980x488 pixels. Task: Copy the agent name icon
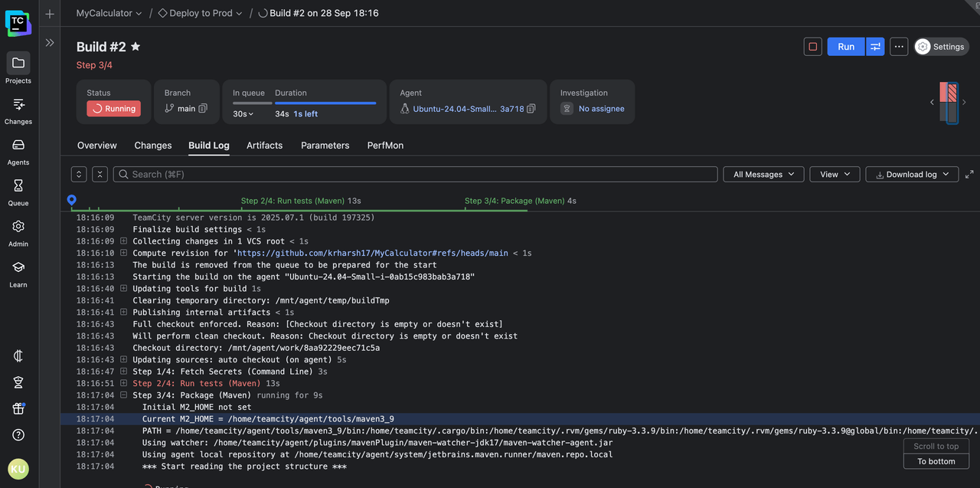point(531,109)
